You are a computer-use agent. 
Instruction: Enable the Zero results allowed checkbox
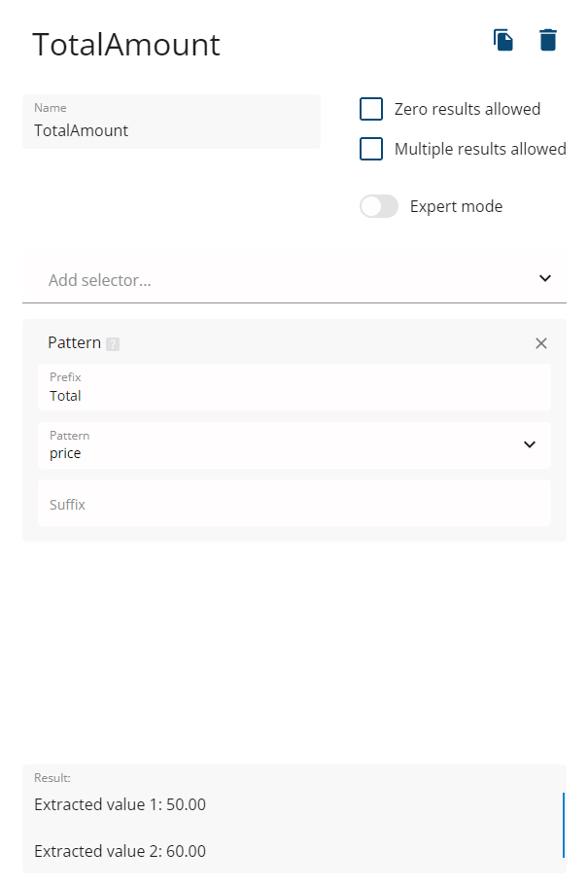(x=371, y=109)
